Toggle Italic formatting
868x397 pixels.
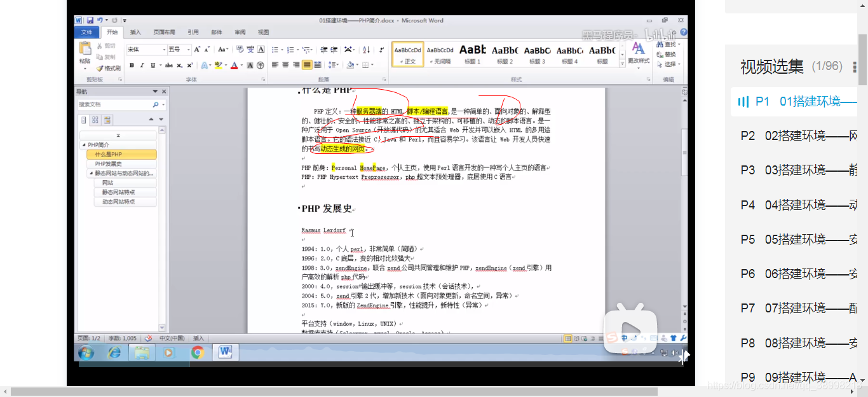(x=142, y=65)
